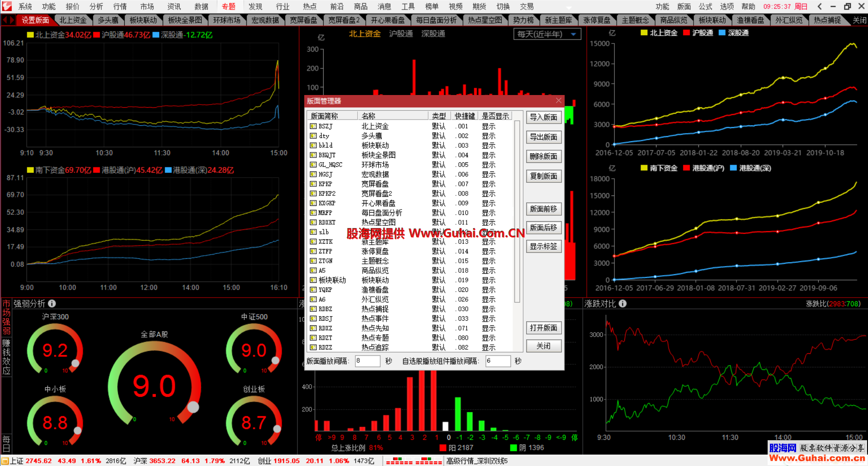
Task: Switch to the 设置版面 tab
Action: (x=35, y=20)
